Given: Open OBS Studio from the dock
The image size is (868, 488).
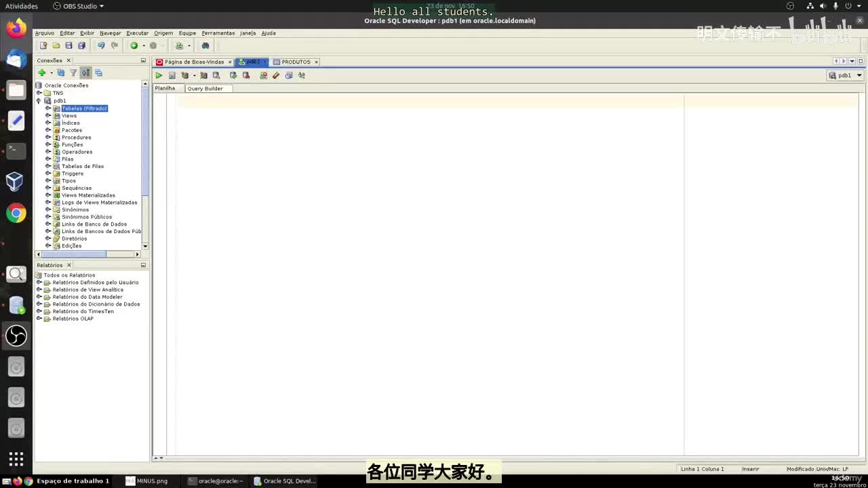Looking at the screenshot, I should [16, 335].
